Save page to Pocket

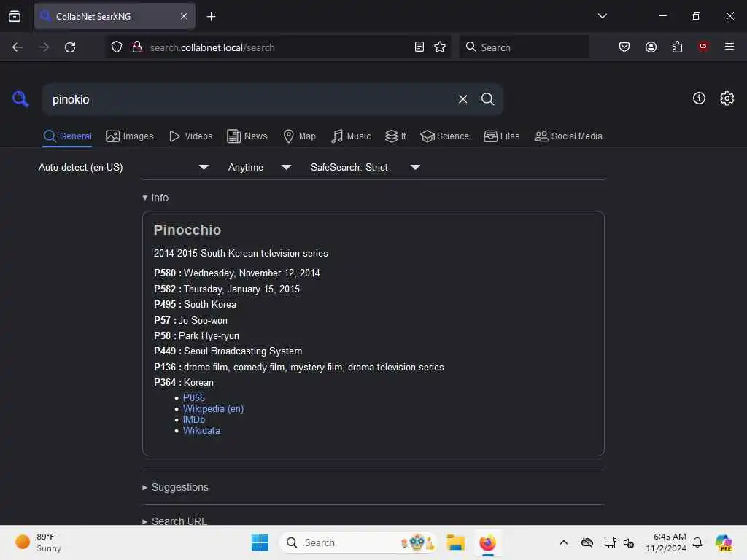[624, 47]
